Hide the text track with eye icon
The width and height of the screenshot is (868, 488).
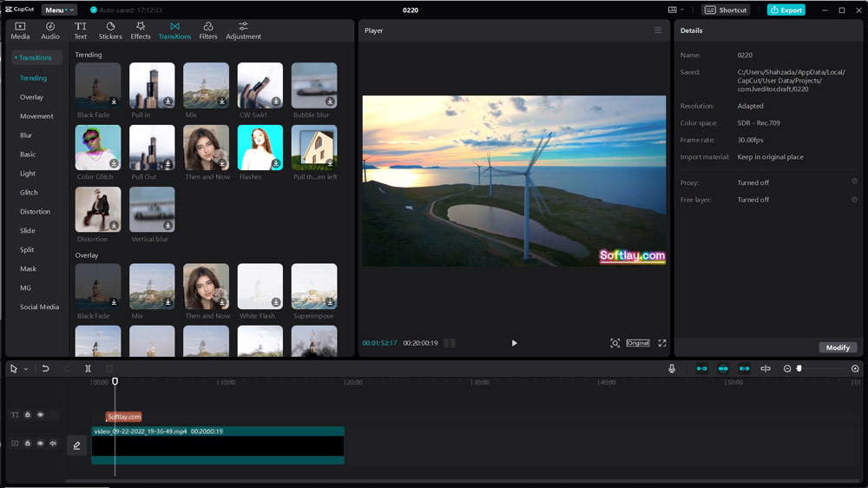point(41,414)
